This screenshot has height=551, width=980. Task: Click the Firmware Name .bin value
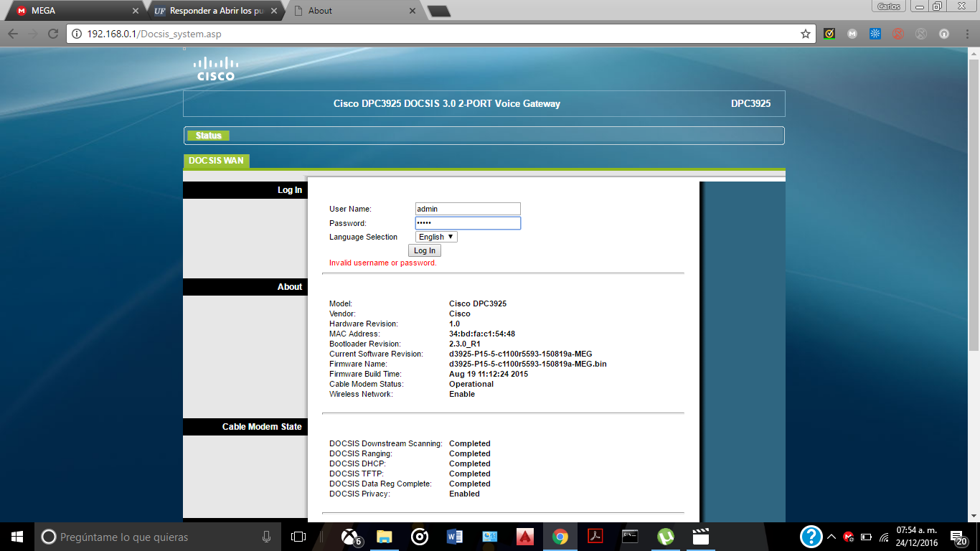528,364
